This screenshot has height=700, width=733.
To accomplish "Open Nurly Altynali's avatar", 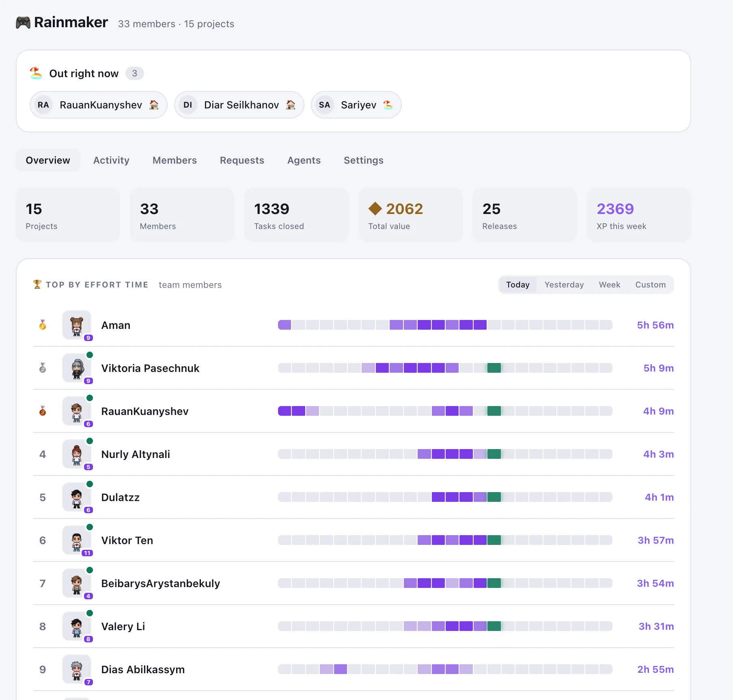I will [x=77, y=454].
